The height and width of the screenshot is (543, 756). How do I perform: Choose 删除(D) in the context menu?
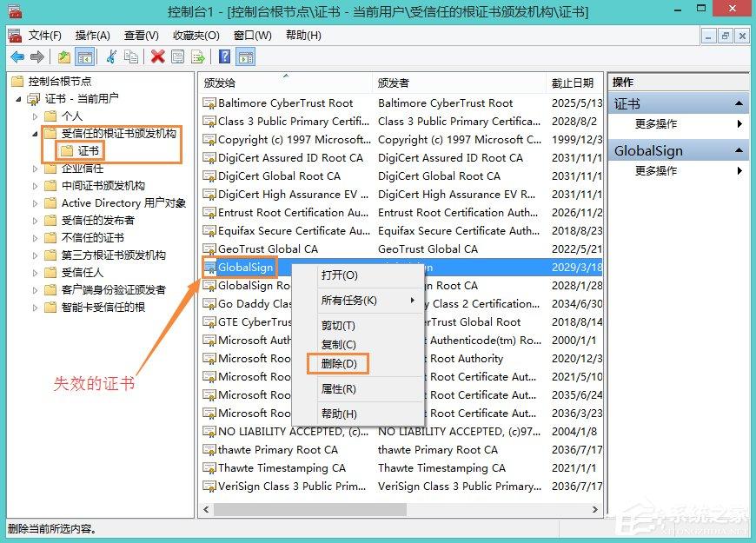(x=338, y=363)
